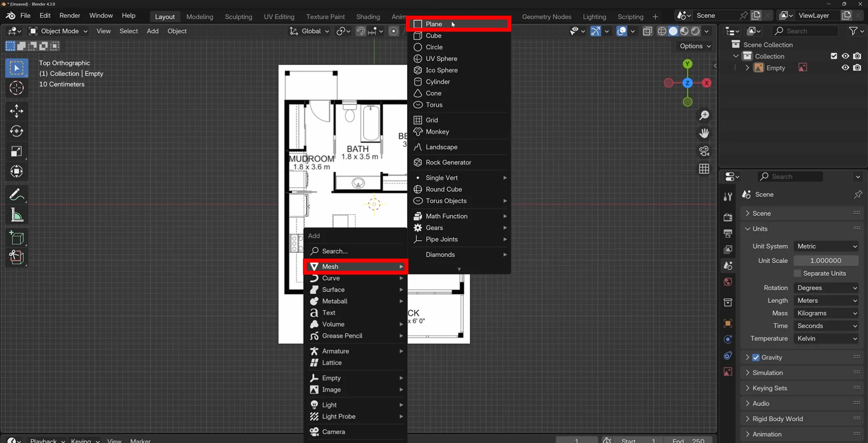Adjust the Unit Scale value field
Viewport: 868px width, 443px height.
(x=825, y=261)
